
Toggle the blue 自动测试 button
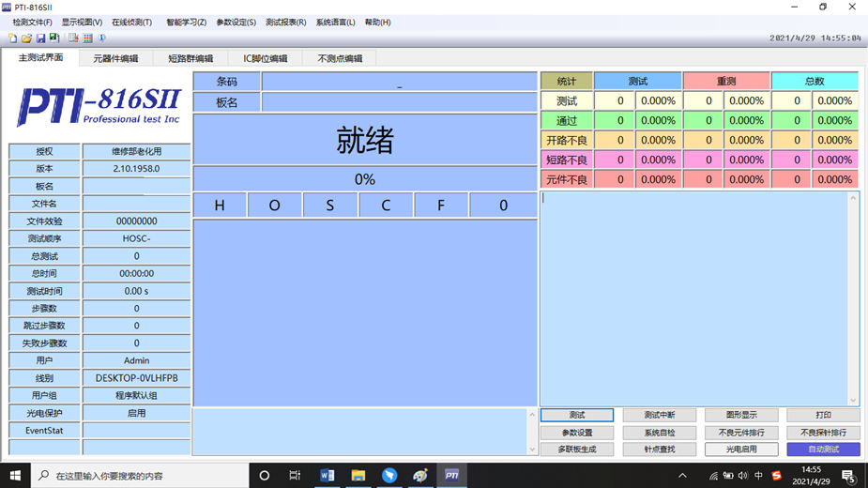tap(823, 450)
